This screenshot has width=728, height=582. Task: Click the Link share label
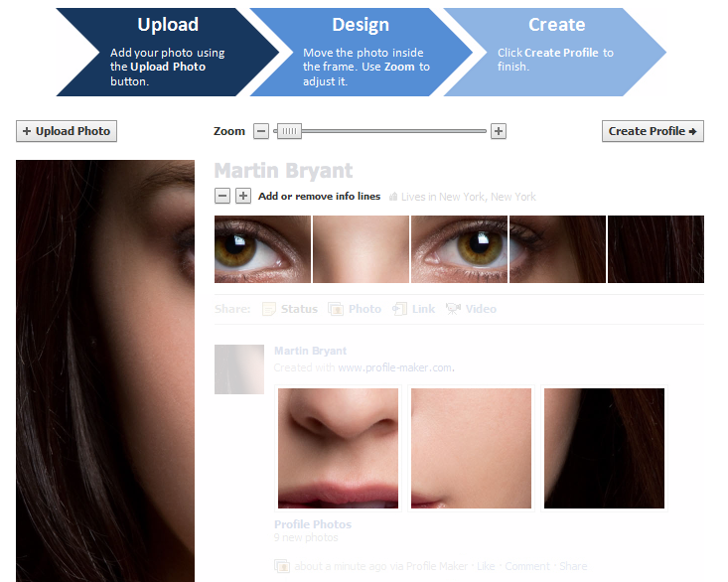click(423, 309)
